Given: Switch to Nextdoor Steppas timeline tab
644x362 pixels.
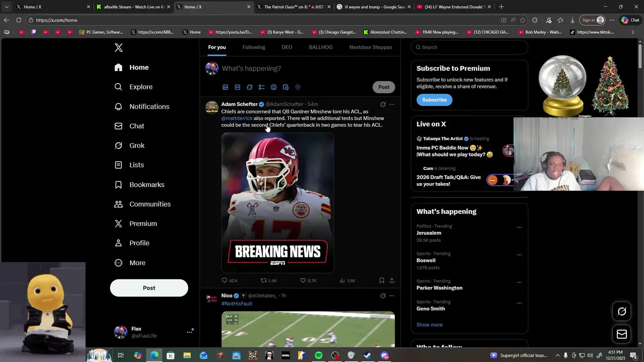Looking at the screenshot, I should point(371,47).
